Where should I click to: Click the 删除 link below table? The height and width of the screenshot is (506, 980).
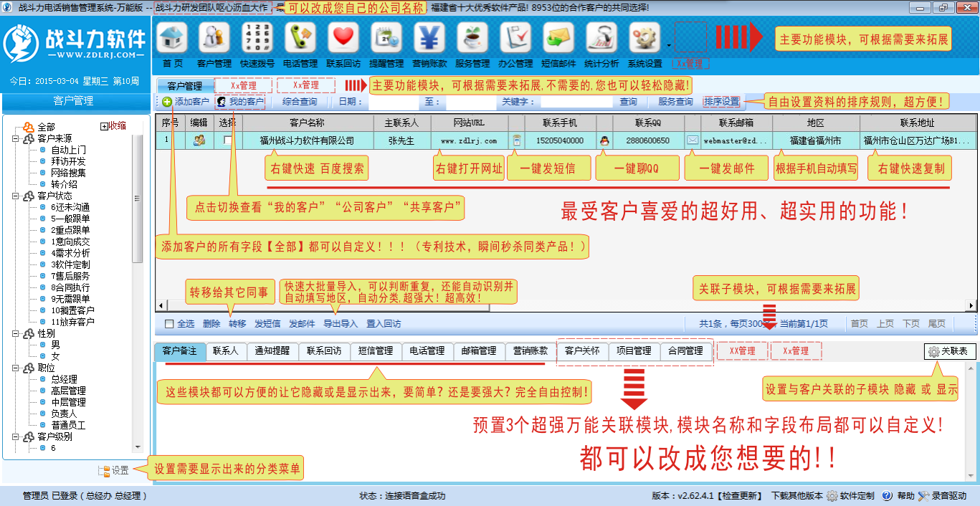[x=211, y=324]
